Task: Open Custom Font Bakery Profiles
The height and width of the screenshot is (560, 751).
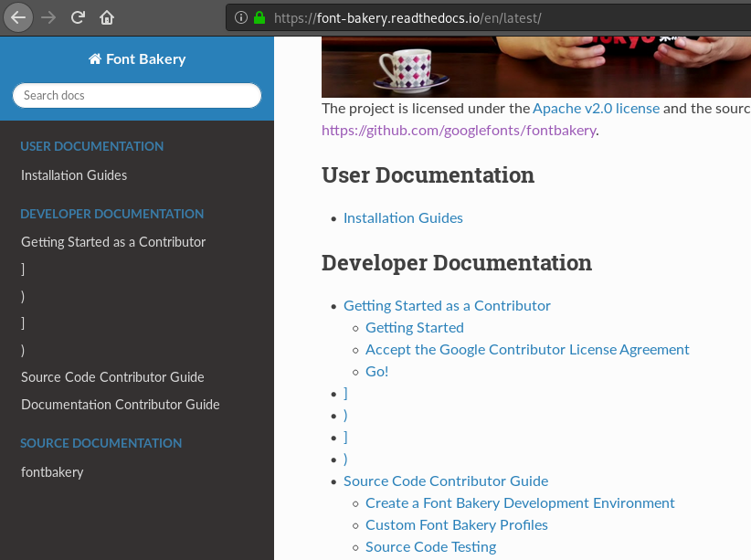Action: (x=457, y=524)
